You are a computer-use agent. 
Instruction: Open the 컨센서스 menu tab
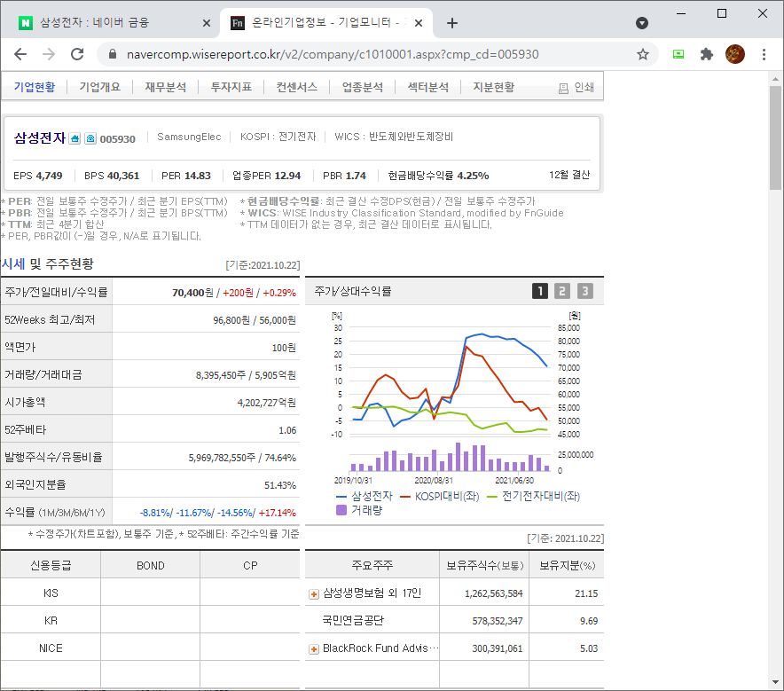[x=297, y=87]
